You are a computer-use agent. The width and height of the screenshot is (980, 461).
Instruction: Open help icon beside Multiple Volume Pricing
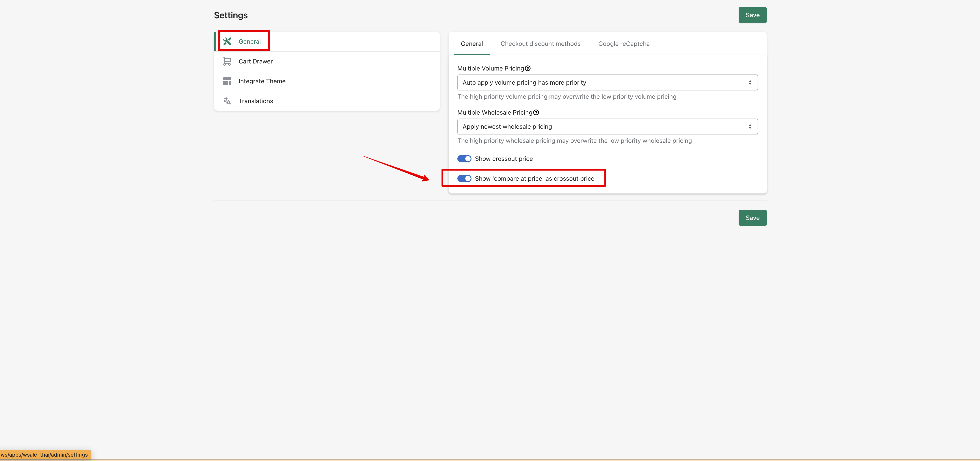pos(528,69)
